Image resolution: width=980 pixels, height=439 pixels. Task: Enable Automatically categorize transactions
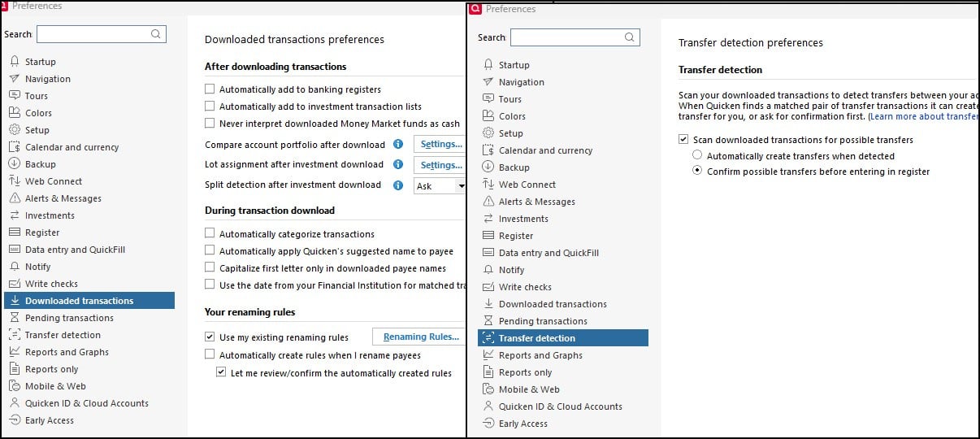pyautogui.click(x=210, y=234)
